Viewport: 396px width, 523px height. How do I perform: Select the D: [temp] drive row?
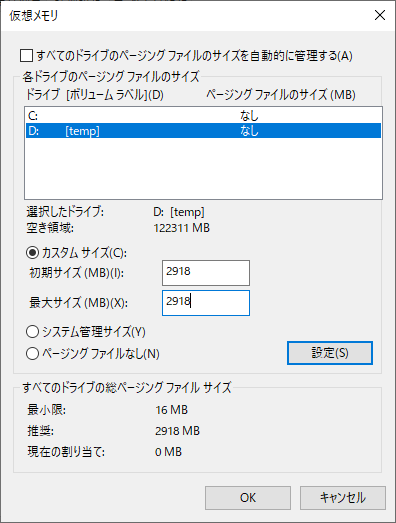[x=203, y=131]
